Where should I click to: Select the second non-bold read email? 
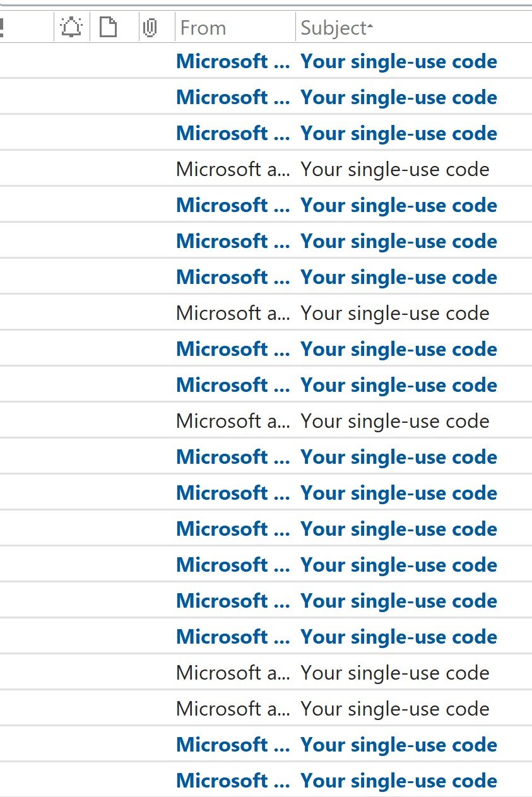[266, 313]
